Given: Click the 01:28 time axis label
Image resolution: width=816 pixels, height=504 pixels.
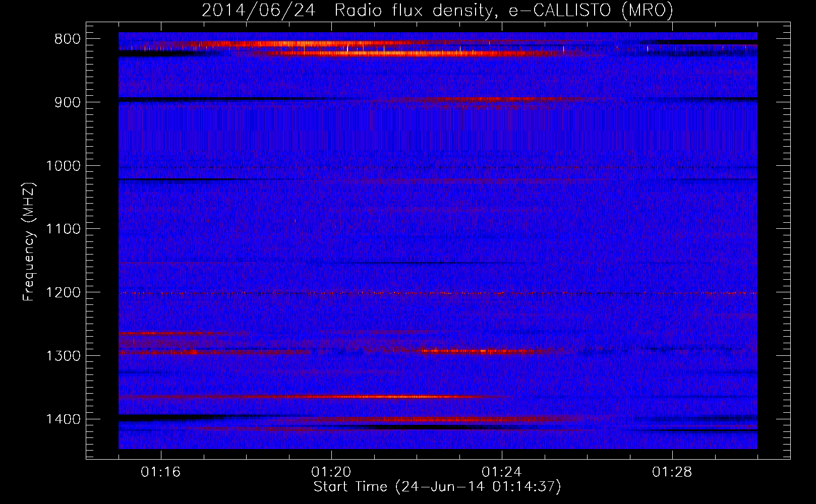Looking at the screenshot, I should (x=672, y=472).
